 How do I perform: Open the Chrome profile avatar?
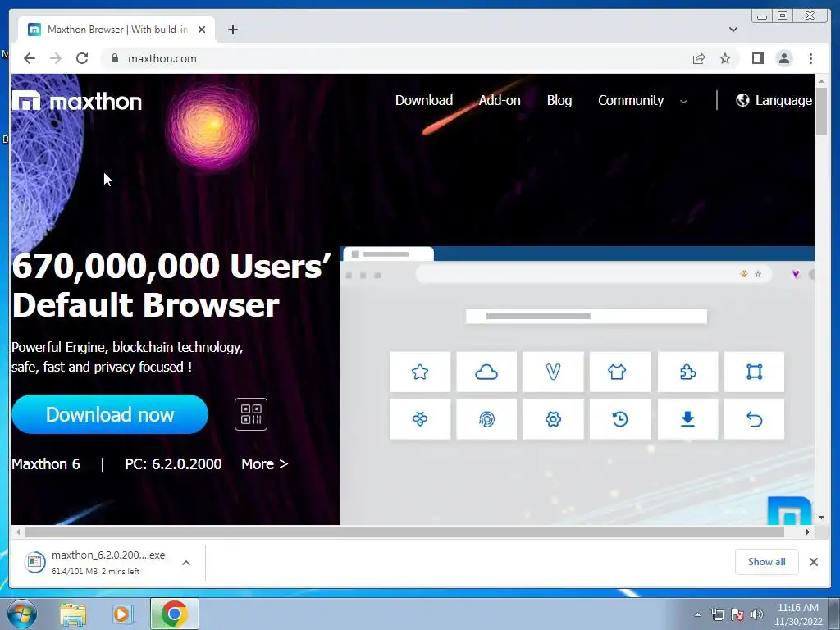pyautogui.click(x=783, y=58)
